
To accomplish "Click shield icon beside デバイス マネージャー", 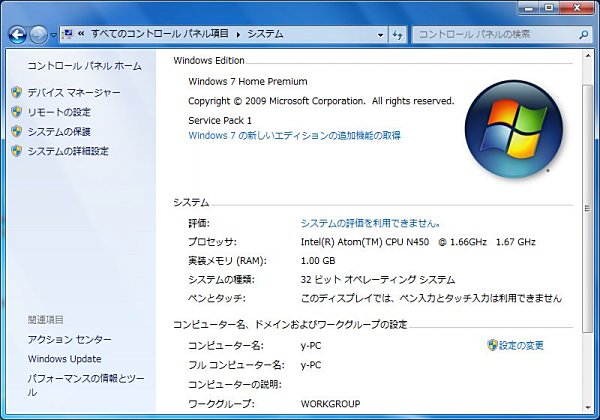I will tap(16, 92).
